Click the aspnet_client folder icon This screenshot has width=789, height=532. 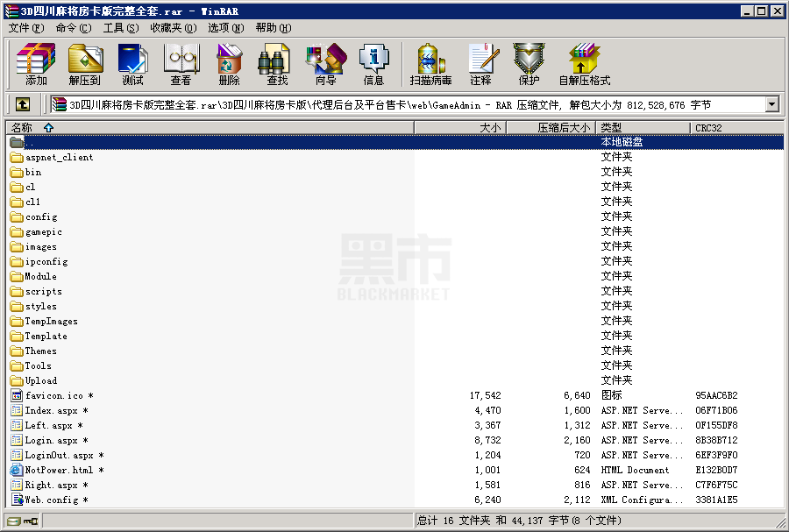(17, 158)
